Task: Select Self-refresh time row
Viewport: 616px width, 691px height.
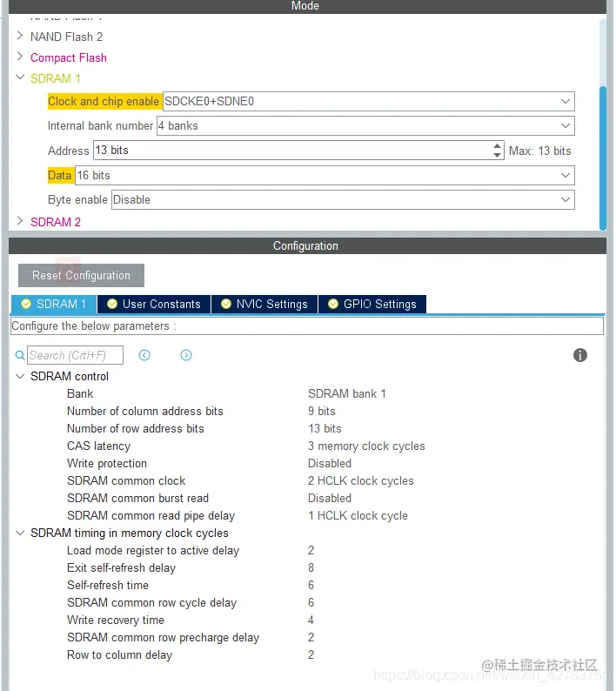Action: pyautogui.click(x=307, y=585)
